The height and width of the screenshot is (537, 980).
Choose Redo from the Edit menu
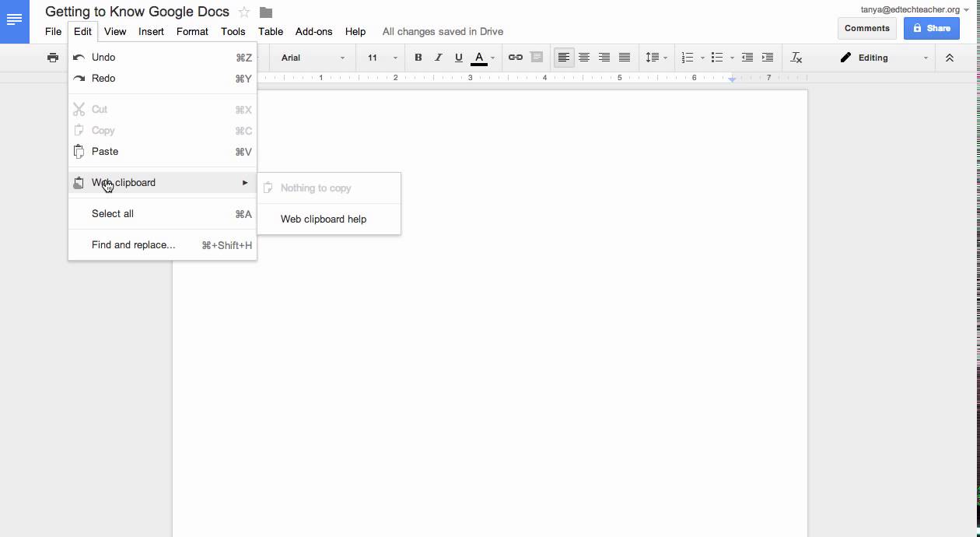163,79
